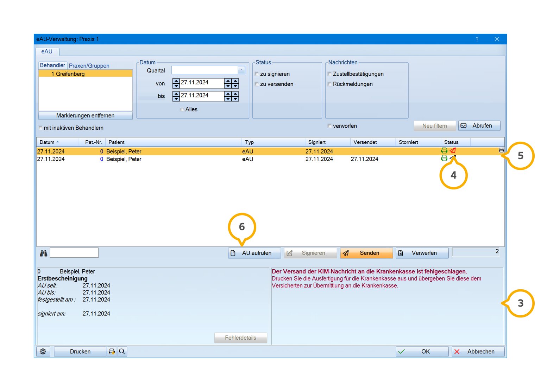Click the rightmost down arrow of 'bis' date
Image resolution: width=541 pixels, height=392 pixels.
pyautogui.click(x=235, y=99)
